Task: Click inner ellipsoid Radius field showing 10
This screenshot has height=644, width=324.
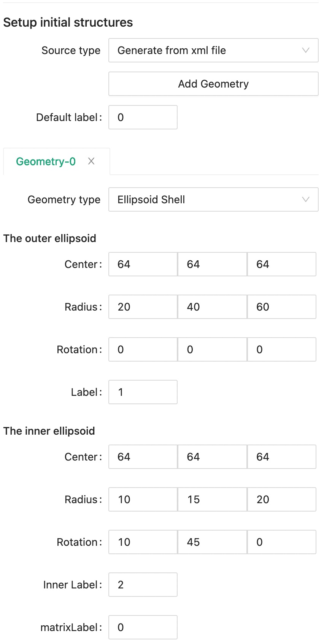Action: (x=143, y=499)
